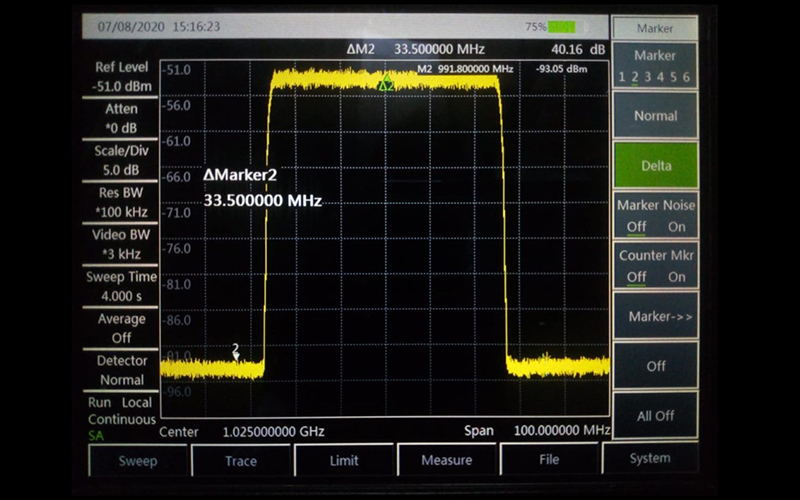Open the System tab
The height and width of the screenshot is (500, 800).
click(x=650, y=459)
